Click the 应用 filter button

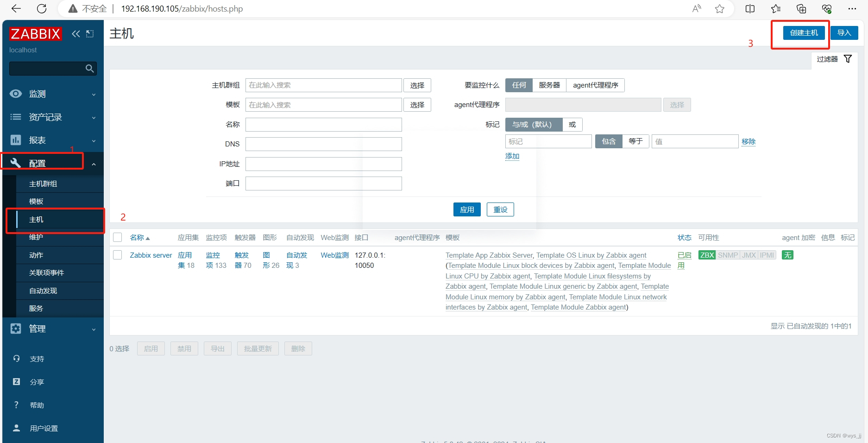[467, 209]
